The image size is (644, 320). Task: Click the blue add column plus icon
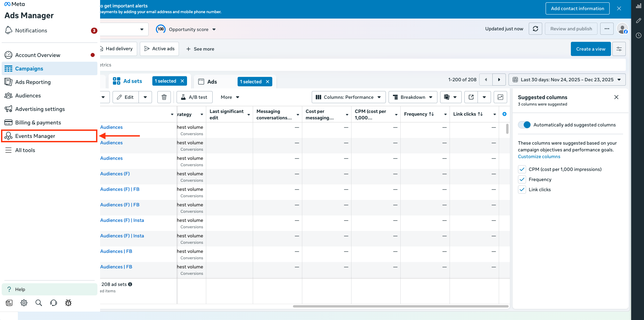pos(504,114)
